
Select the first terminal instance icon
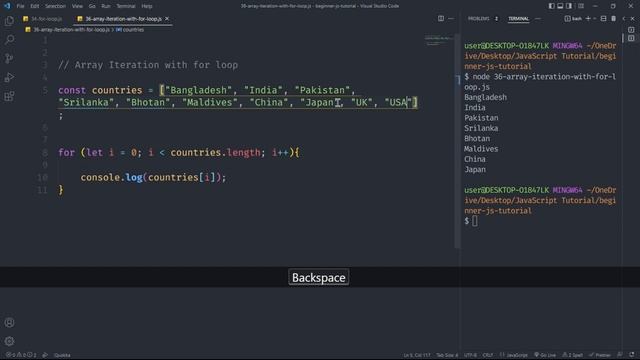point(631,30)
